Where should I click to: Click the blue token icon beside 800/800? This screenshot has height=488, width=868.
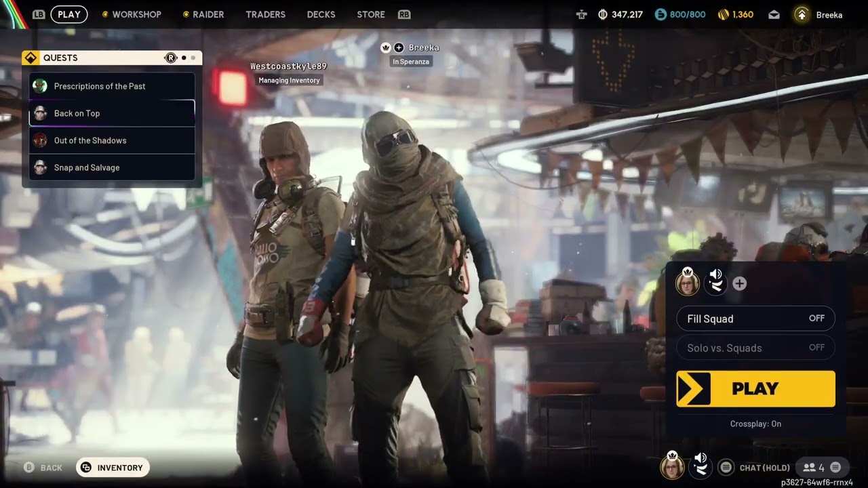(x=660, y=14)
